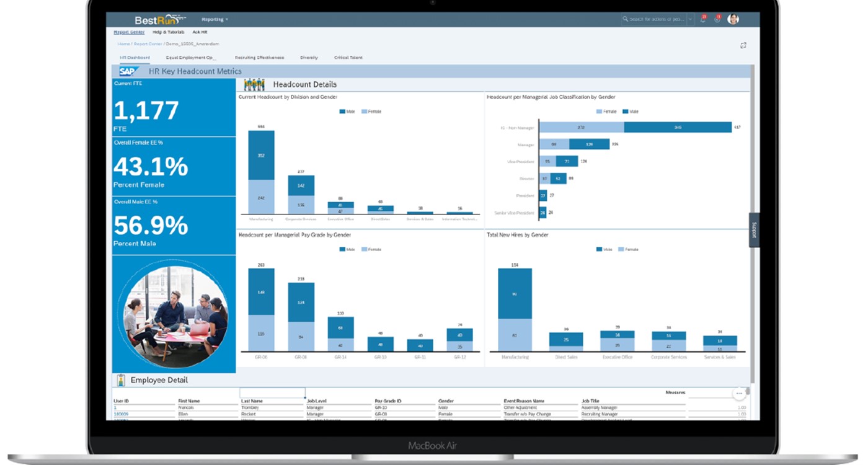Open the to-do checklist icon in header
This screenshot has width=868, height=465.
[x=717, y=19]
